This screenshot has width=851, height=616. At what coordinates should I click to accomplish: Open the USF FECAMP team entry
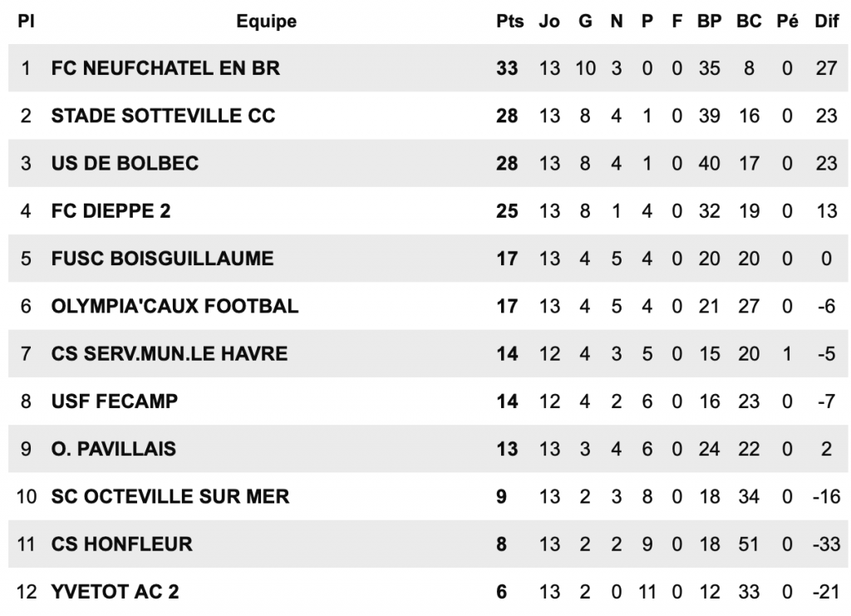(x=115, y=402)
